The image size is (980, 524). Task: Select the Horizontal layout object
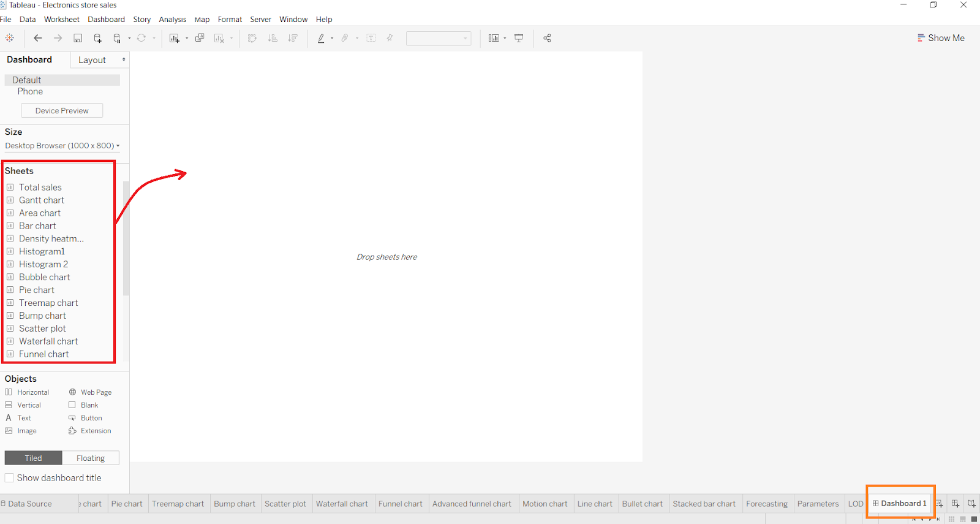pyautogui.click(x=27, y=392)
